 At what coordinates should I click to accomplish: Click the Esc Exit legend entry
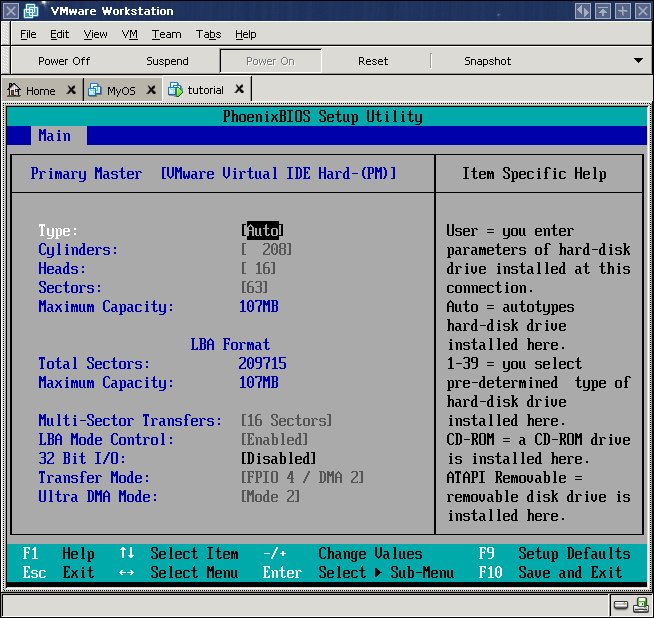click(58, 572)
